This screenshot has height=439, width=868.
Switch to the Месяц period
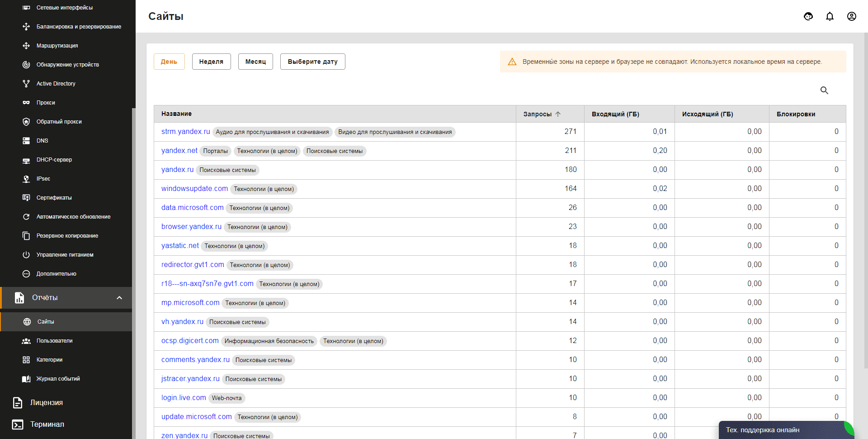coord(255,62)
